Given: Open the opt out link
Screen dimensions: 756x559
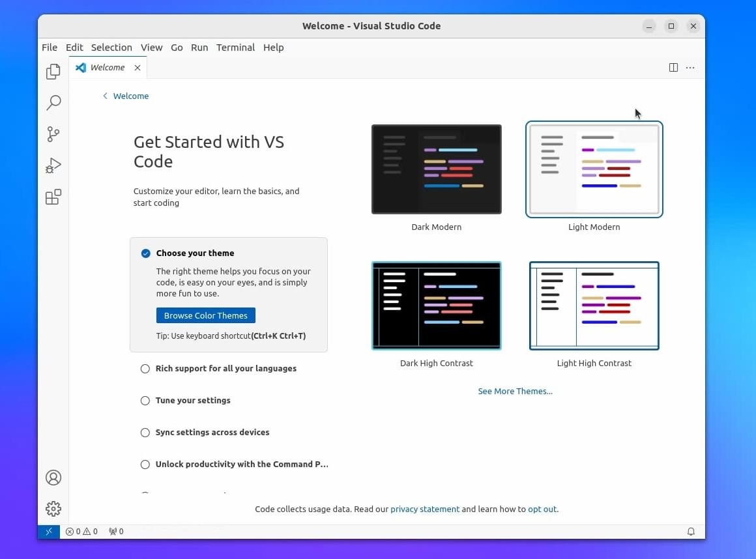Looking at the screenshot, I should pos(542,509).
